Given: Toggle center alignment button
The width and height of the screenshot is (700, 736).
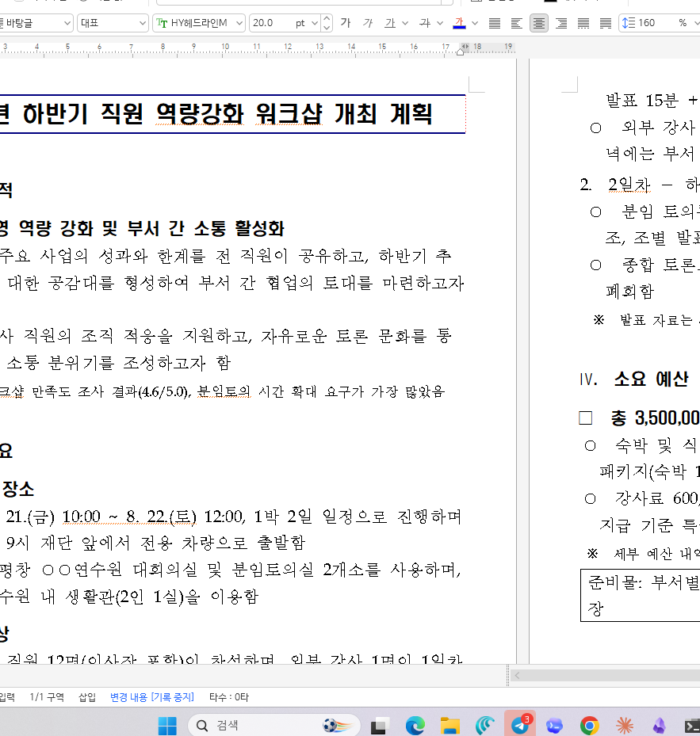Looking at the screenshot, I should (539, 22).
